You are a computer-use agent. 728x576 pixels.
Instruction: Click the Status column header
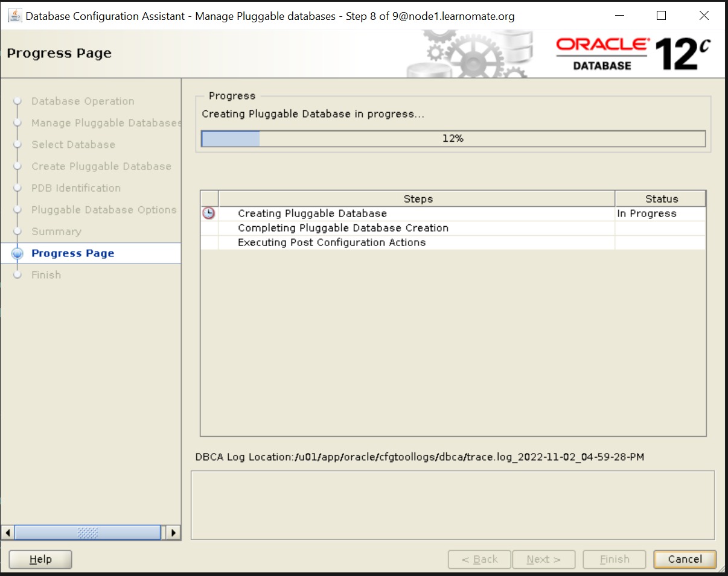661,199
